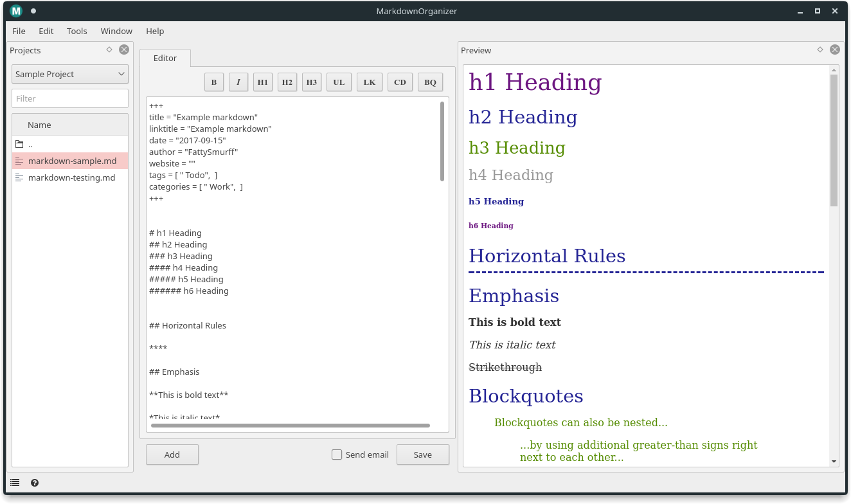Viewport: 851px width, 504px height.
Task: Insert a link with the LK toolbar button
Action: click(x=370, y=82)
